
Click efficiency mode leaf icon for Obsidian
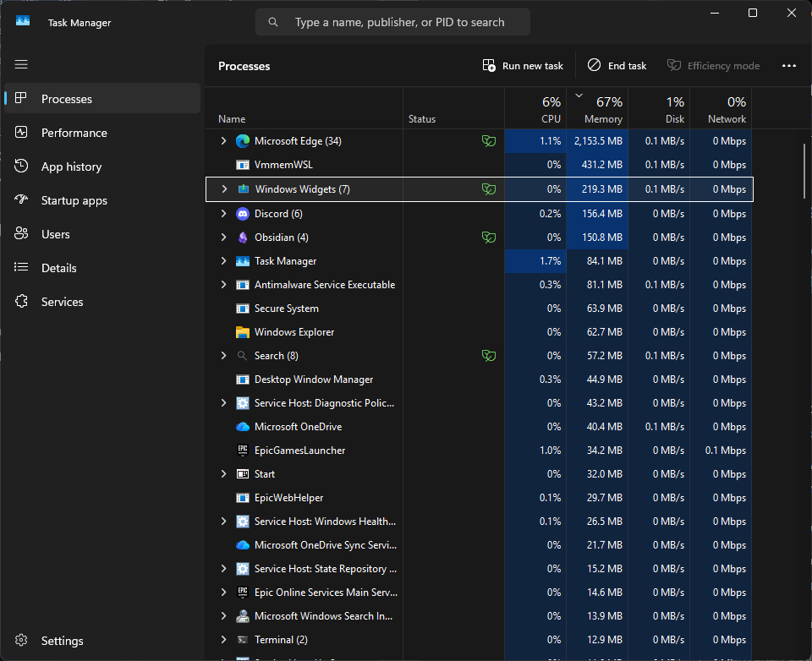pos(488,238)
